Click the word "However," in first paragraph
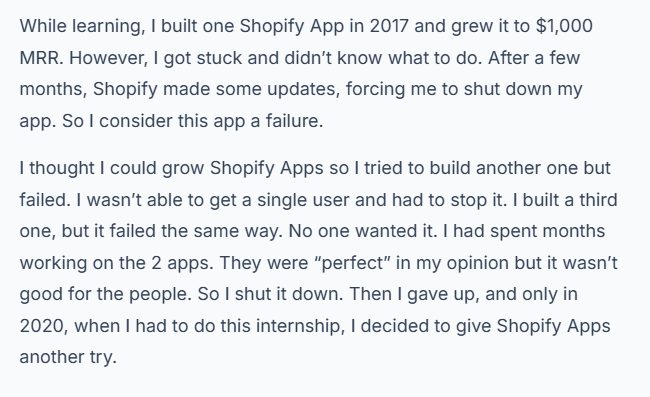 (109, 58)
